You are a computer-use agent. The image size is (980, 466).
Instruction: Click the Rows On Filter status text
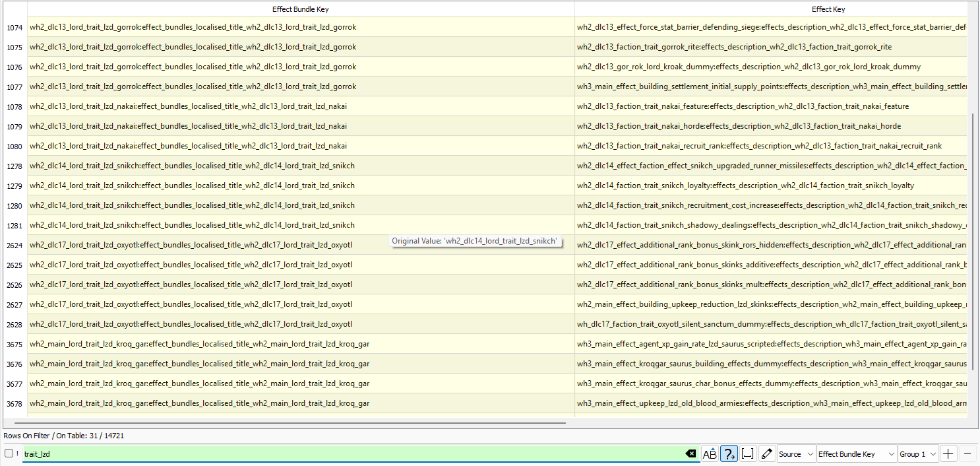coord(64,436)
